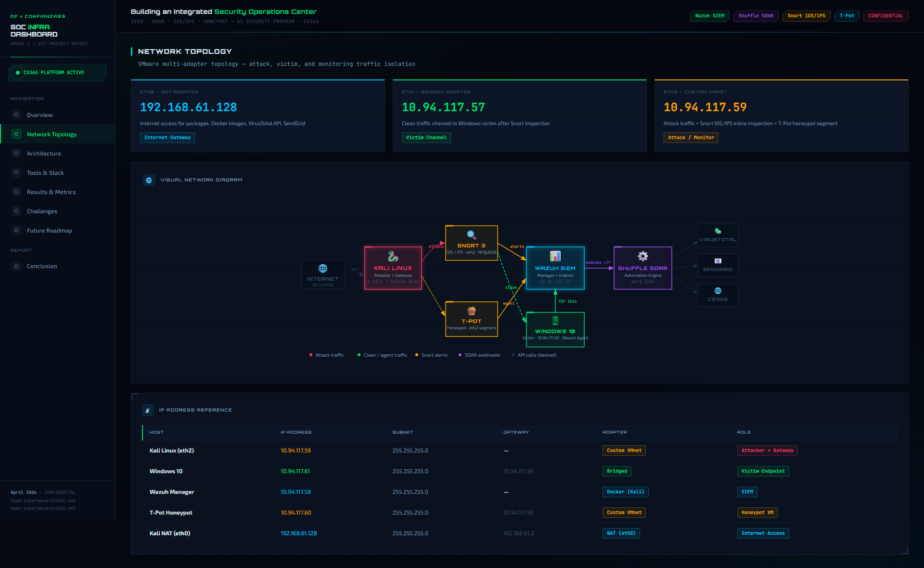
Task: Click the Docker (Kali) adapter tag
Action: coord(626,492)
